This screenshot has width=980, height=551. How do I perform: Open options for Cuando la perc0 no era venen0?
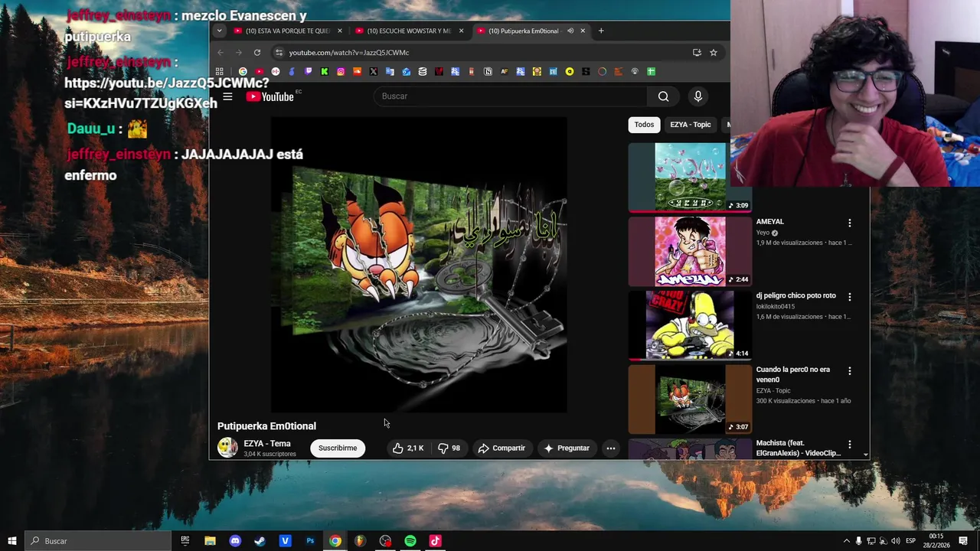tap(849, 370)
